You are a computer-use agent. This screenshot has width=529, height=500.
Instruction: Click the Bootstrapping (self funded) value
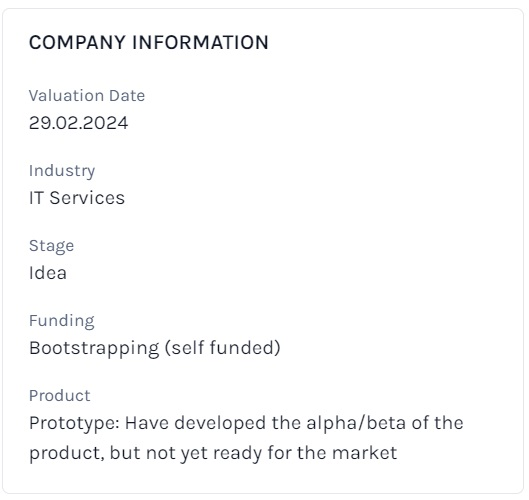tap(155, 348)
